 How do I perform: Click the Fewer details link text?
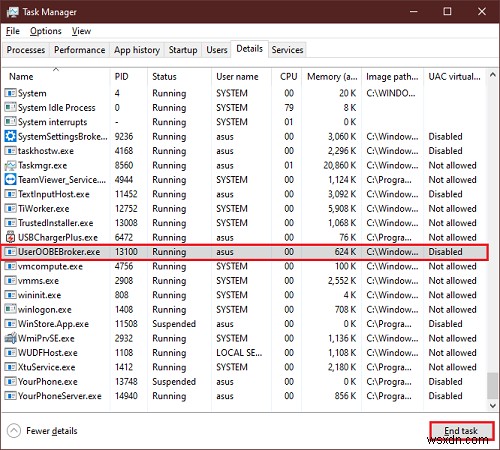coord(52,431)
